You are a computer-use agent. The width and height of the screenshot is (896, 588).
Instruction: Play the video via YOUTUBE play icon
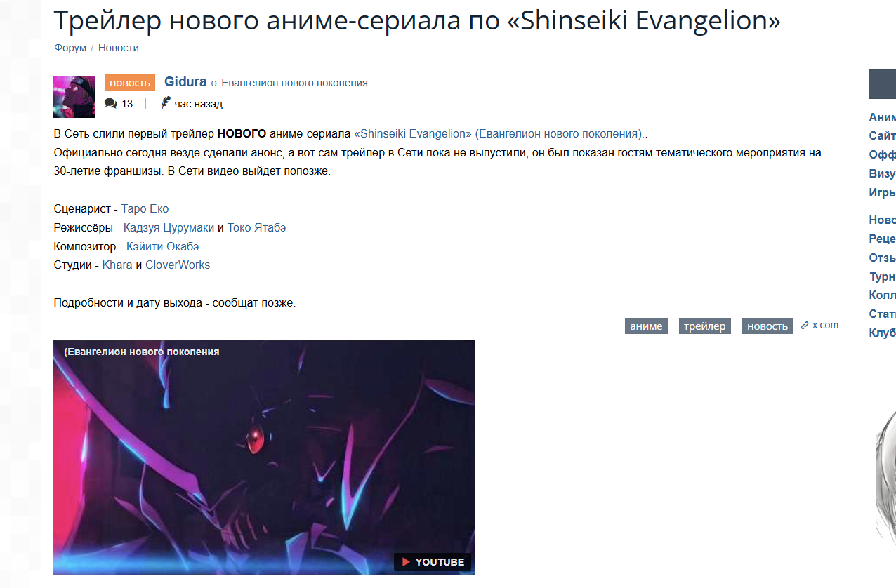(x=406, y=562)
